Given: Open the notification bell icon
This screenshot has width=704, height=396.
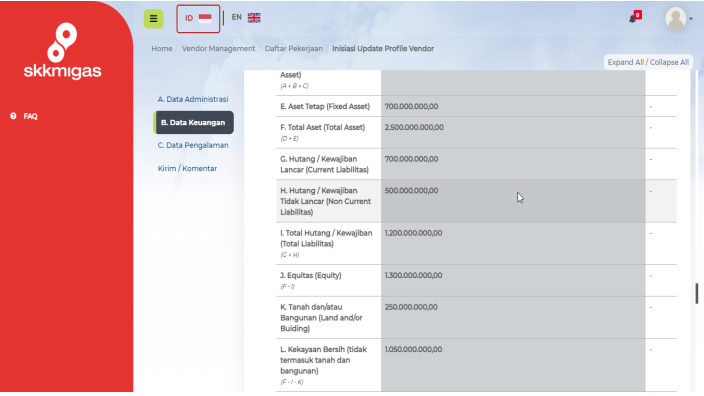Looking at the screenshot, I should coord(633,19).
